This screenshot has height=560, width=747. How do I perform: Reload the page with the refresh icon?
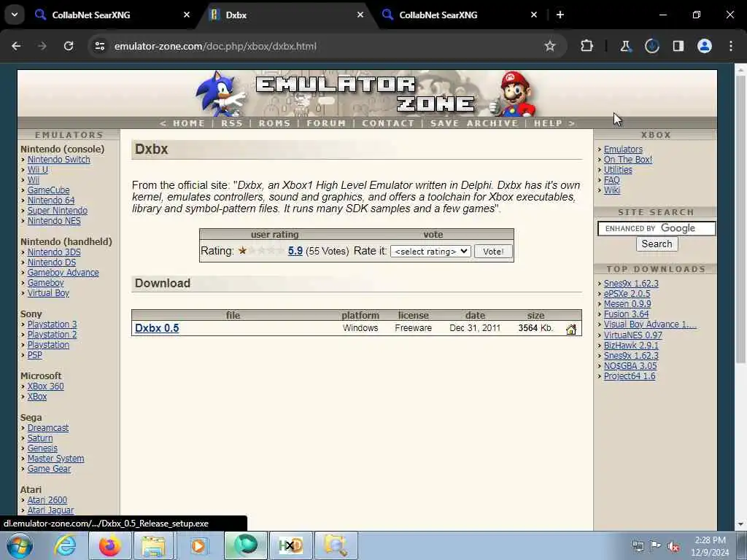69,46
